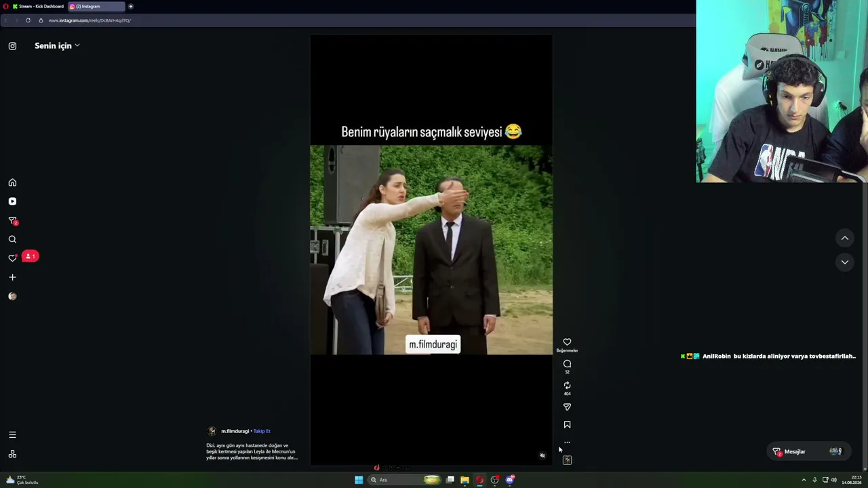Viewport: 868px width, 488px height.
Task: Open Instagram search from the sidebar
Action: pyautogui.click(x=12, y=239)
